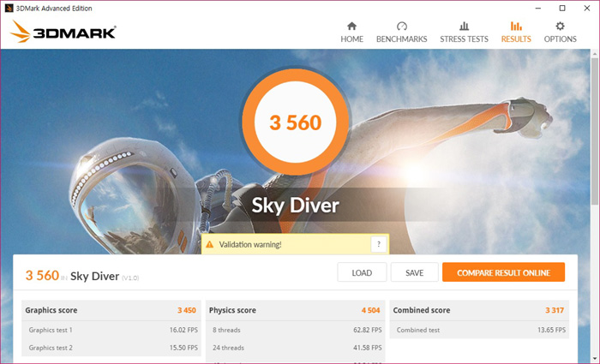Select the Graphics score header

pyautogui.click(x=51, y=310)
